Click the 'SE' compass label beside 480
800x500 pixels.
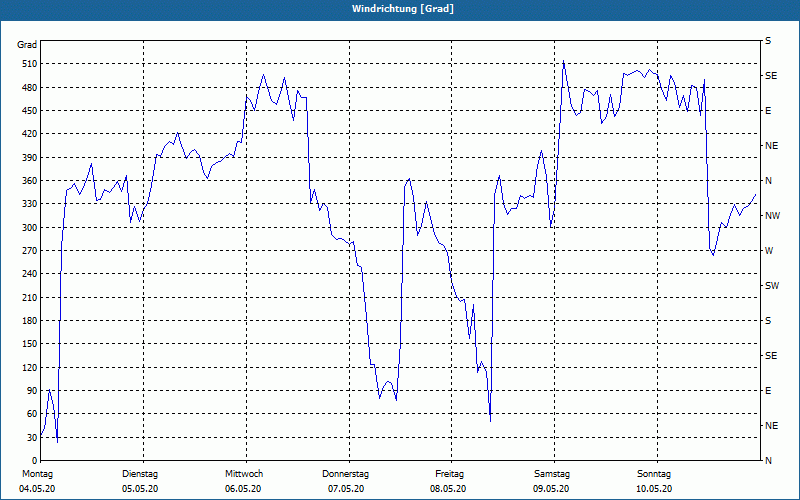[771, 76]
